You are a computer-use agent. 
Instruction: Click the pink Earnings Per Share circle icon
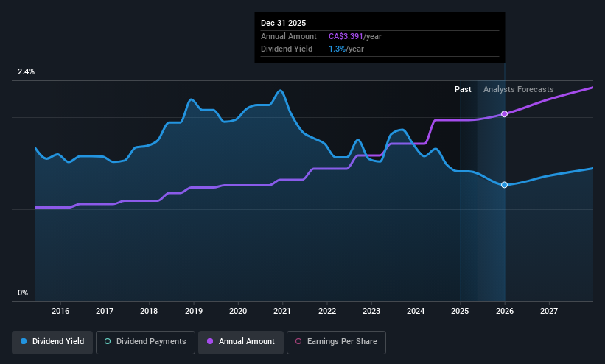point(298,341)
